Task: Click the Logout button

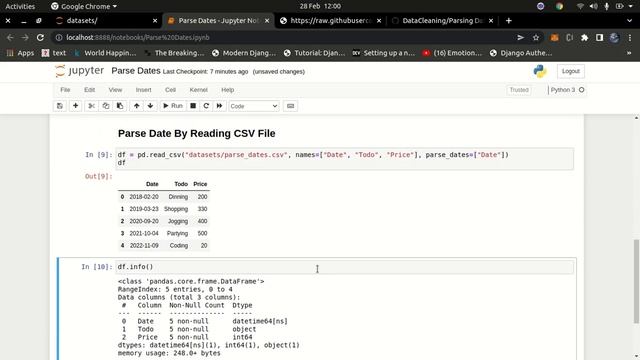Action: (x=571, y=71)
